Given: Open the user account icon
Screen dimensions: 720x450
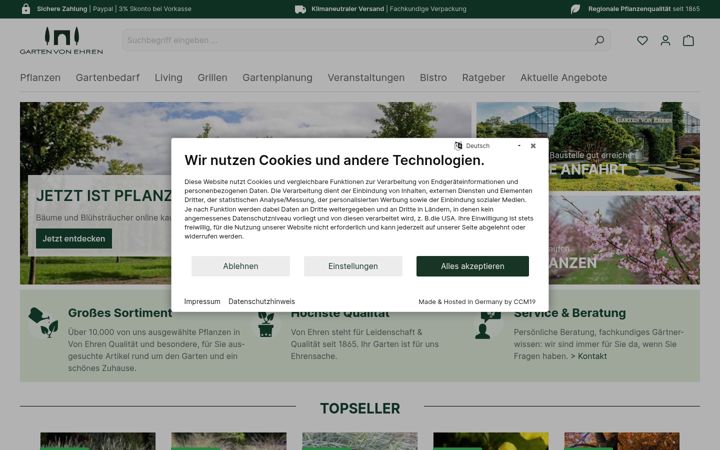Looking at the screenshot, I should tap(665, 40).
